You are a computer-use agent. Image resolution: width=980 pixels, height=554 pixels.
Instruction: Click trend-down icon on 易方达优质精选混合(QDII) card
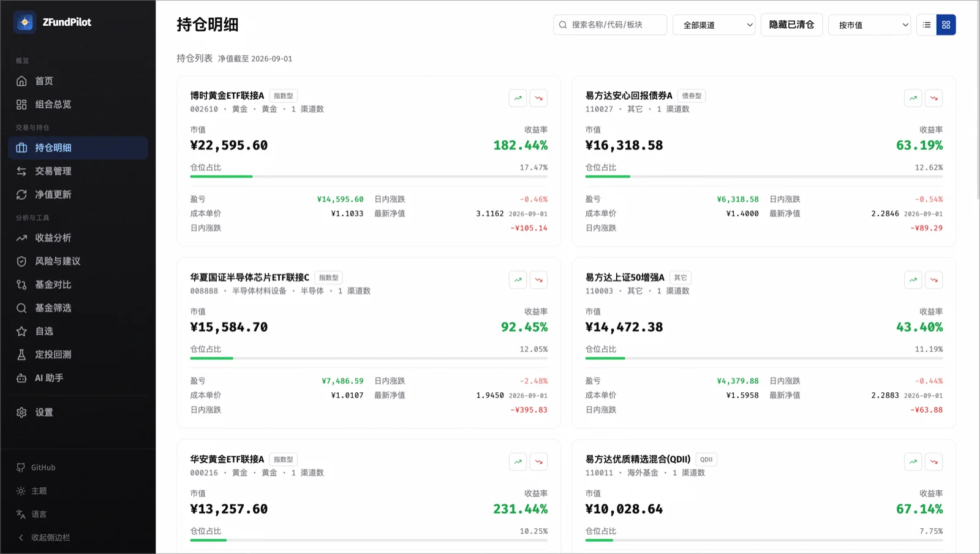(934, 462)
